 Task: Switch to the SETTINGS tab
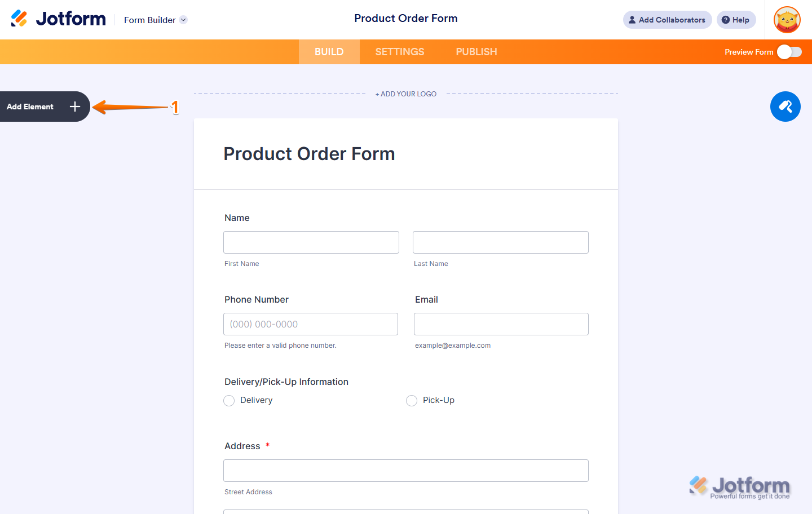point(400,52)
